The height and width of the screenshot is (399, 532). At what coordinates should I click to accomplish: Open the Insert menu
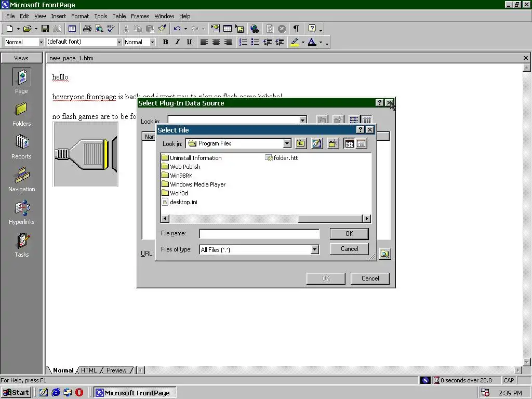[x=58, y=16]
